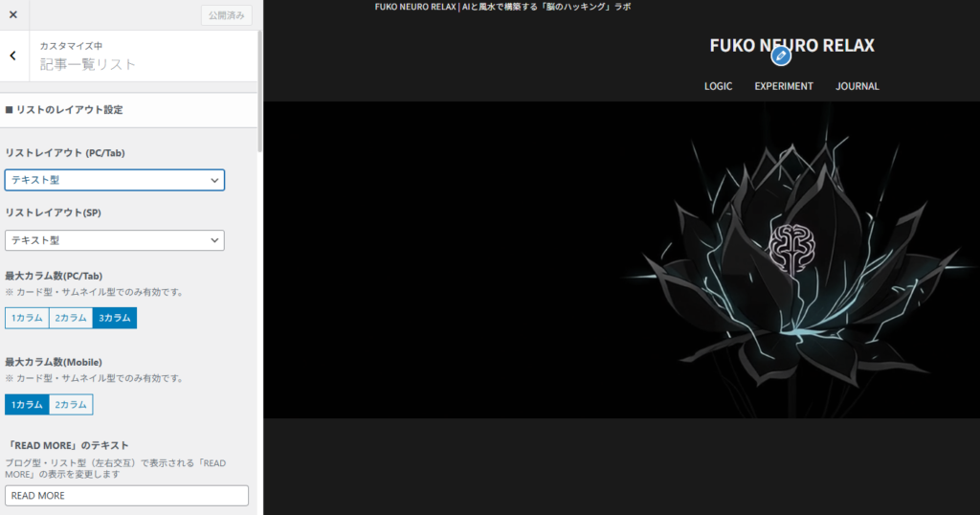This screenshot has height=515, width=980.
Task: Pick 3カラム for PC/Tab max columns
Action: coord(115,318)
